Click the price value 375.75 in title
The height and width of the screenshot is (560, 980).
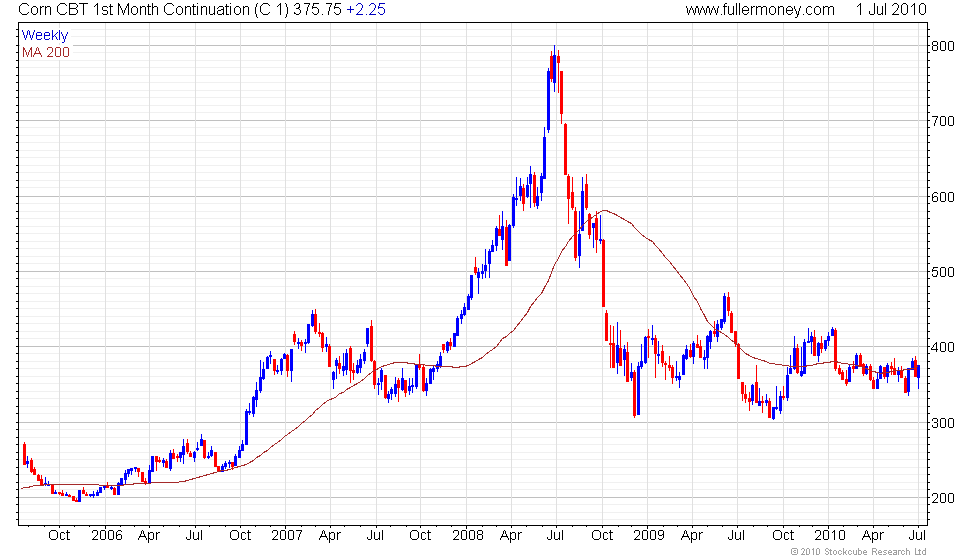point(317,9)
